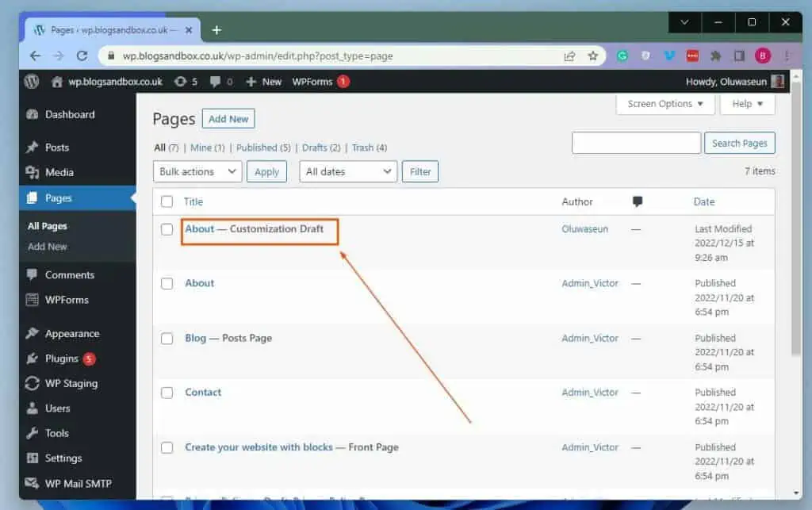Click the WP Mail SMTP sidebar icon
Screen dimensions: 812x510
coord(32,483)
